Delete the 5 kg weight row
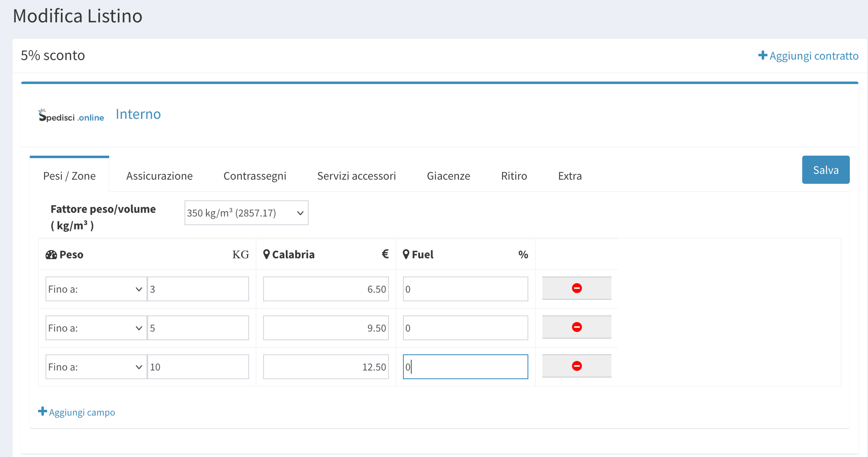Viewport: 868px width, 457px height. point(576,327)
